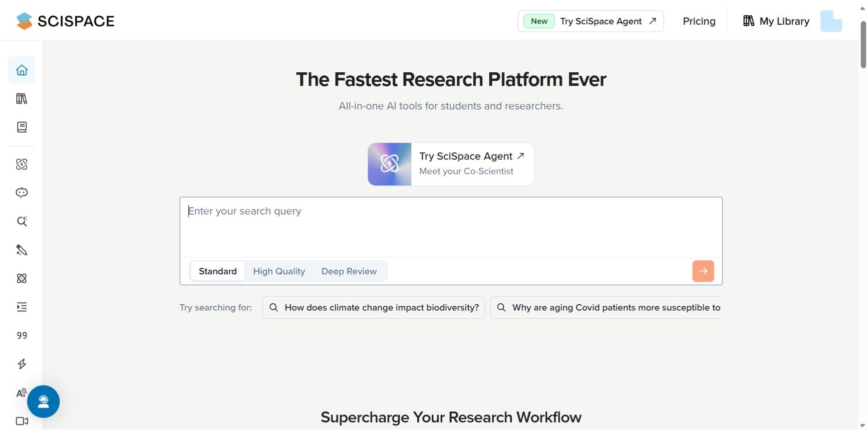Image resolution: width=868 pixels, height=434 pixels.
Task: Click the New Try SciSpace Agent button
Action: 590,21
